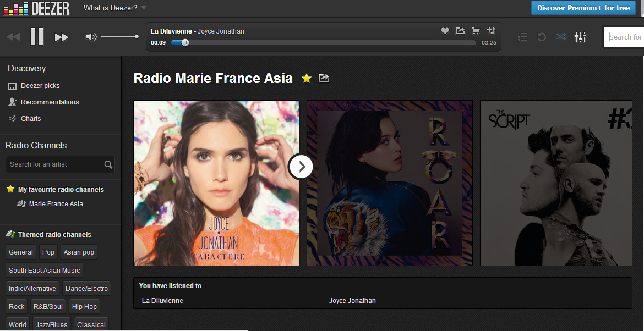Click La Diluvienne in listened list

click(x=162, y=301)
